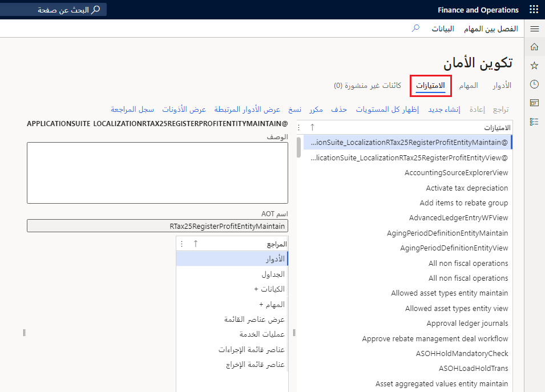Open the كائنات غير منشورة (0) tab
The width and height of the screenshot is (545, 392).
point(368,86)
